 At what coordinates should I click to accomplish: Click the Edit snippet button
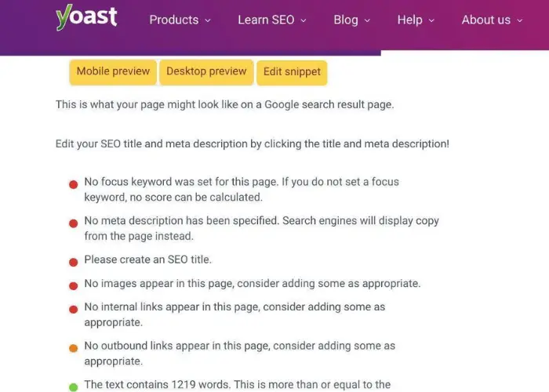click(292, 73)
